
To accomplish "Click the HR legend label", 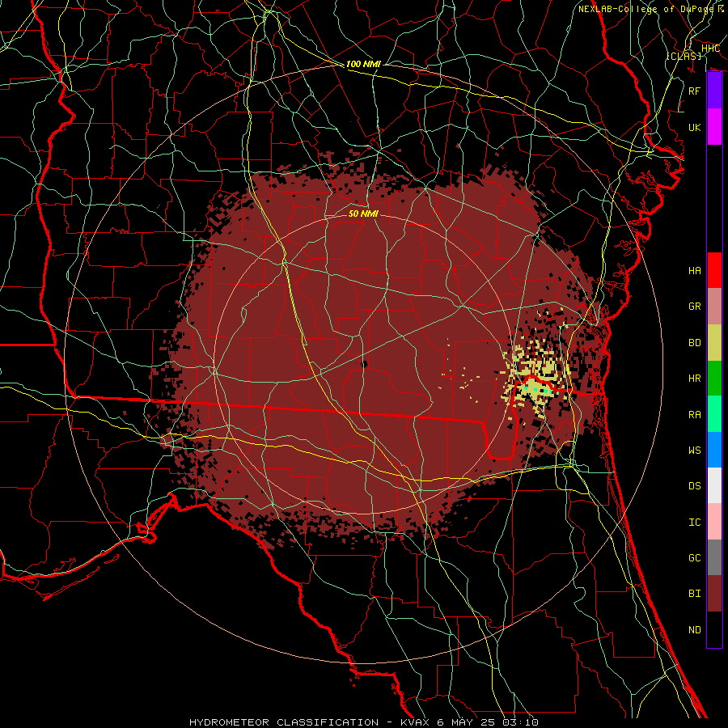I will click(695, 379).
